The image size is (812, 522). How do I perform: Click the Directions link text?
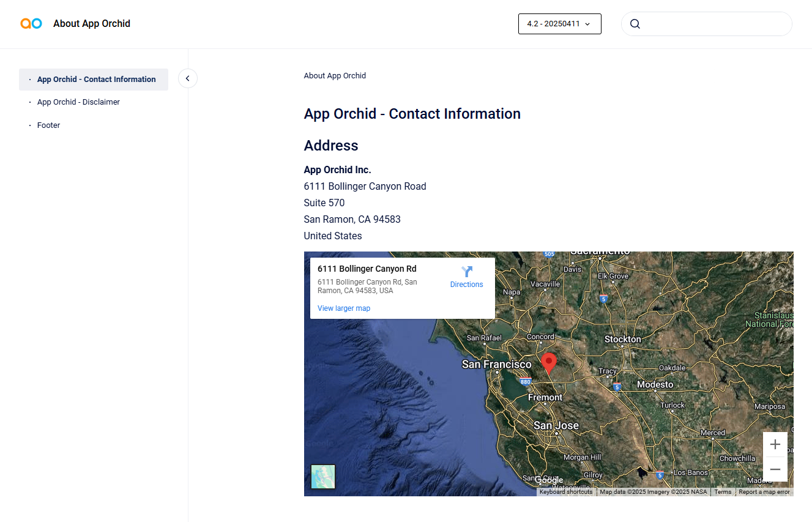(466, 285)
